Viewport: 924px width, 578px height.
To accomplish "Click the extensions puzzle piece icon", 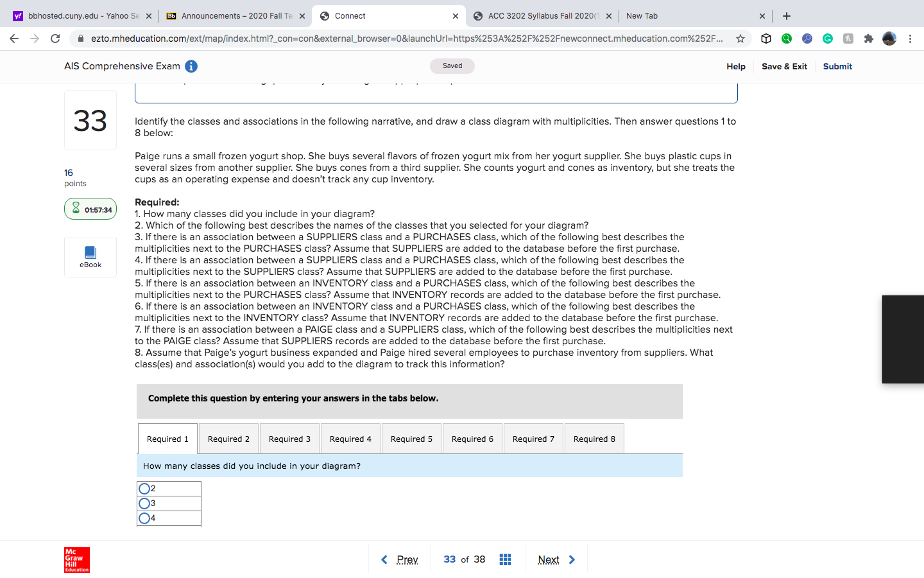I will [869, 39].
